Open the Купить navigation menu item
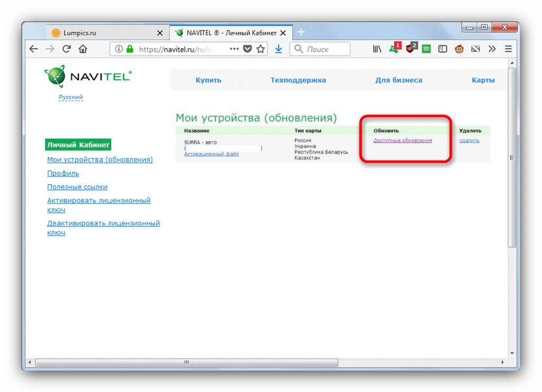The image size is (542, 392). 209,80
